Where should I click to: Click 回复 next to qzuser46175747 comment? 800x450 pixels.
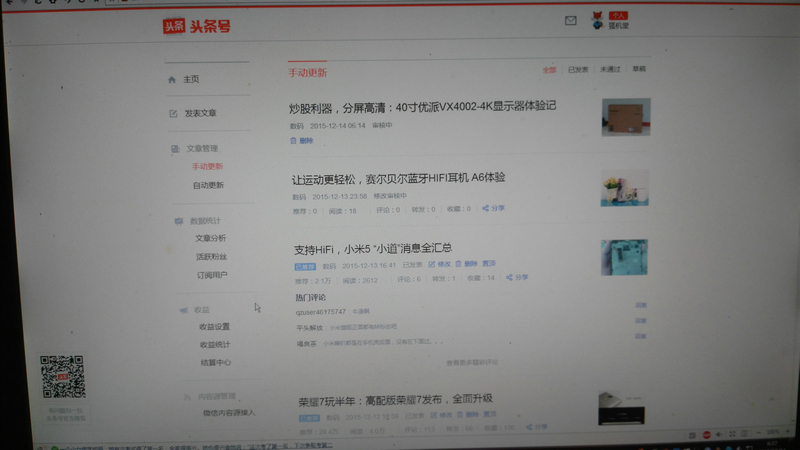point(641,305)
